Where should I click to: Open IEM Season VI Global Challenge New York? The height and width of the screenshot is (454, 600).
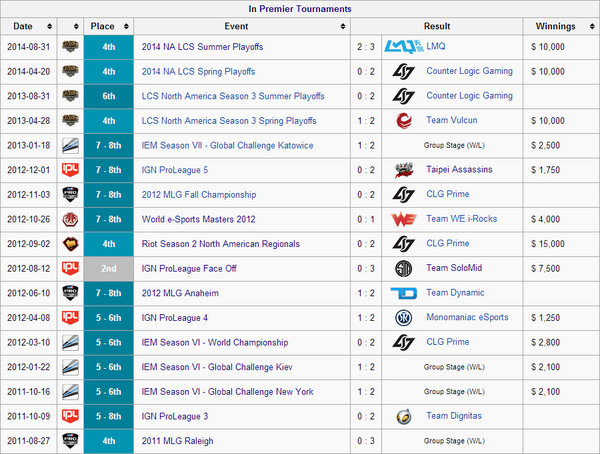click(x=228, y=392)
